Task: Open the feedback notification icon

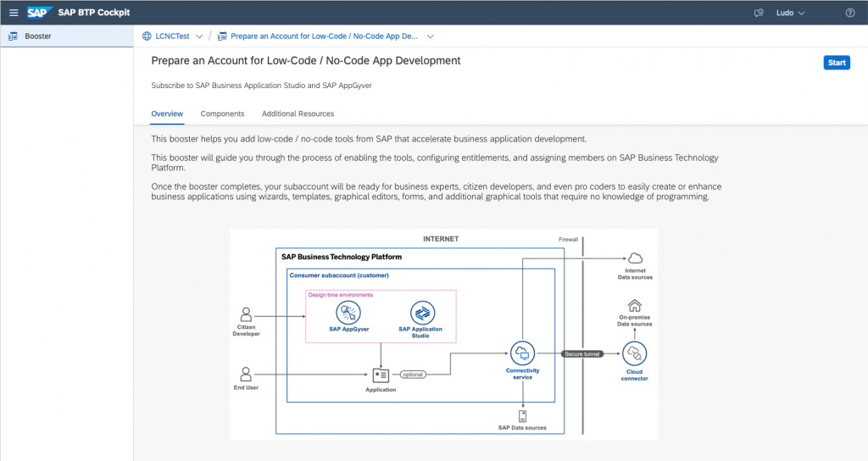Action: click(x=759, y=13)
